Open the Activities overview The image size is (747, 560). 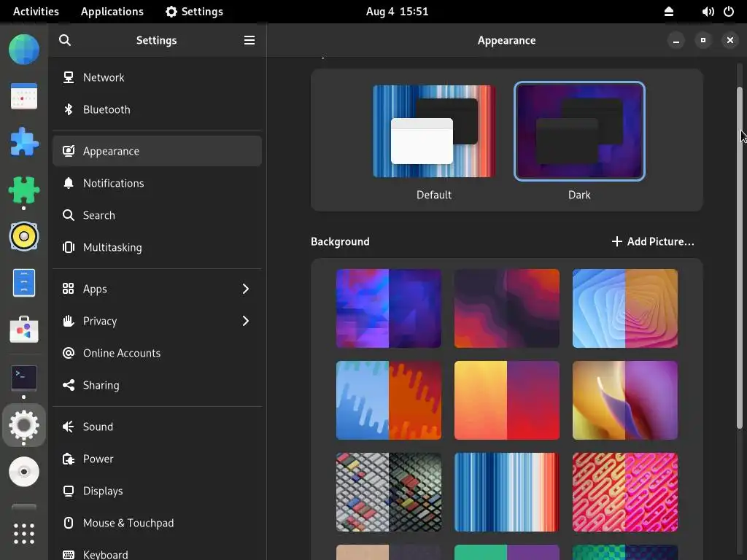pos(36,12)
